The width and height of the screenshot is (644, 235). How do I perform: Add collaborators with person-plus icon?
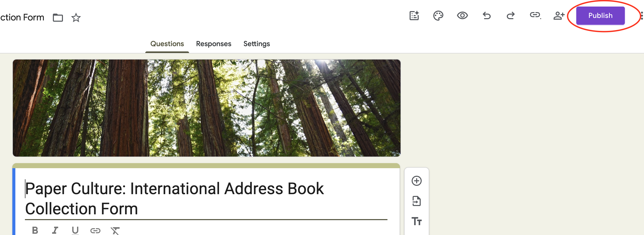(x=559, y=16)
